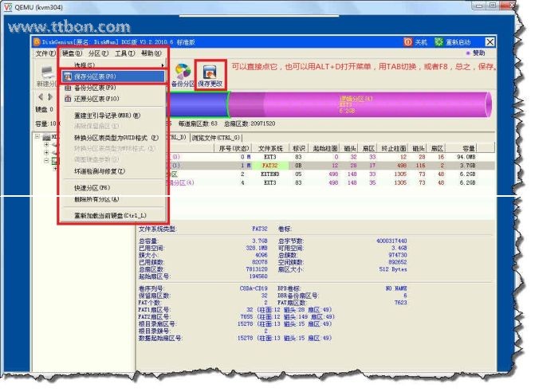Select the blue partition in disk bar
Image resolution: width=535 pixels, height=392 pixels.
pyautogui.click(x=197, y=104)
